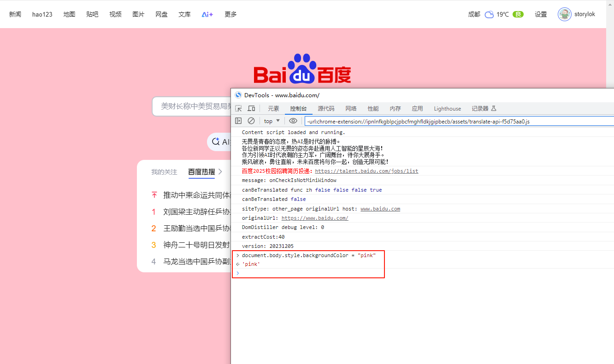Open 文库 link in Baidu top bar
Image resolution: width=614 pixels, height=364 pixels.
coord(184,14)
